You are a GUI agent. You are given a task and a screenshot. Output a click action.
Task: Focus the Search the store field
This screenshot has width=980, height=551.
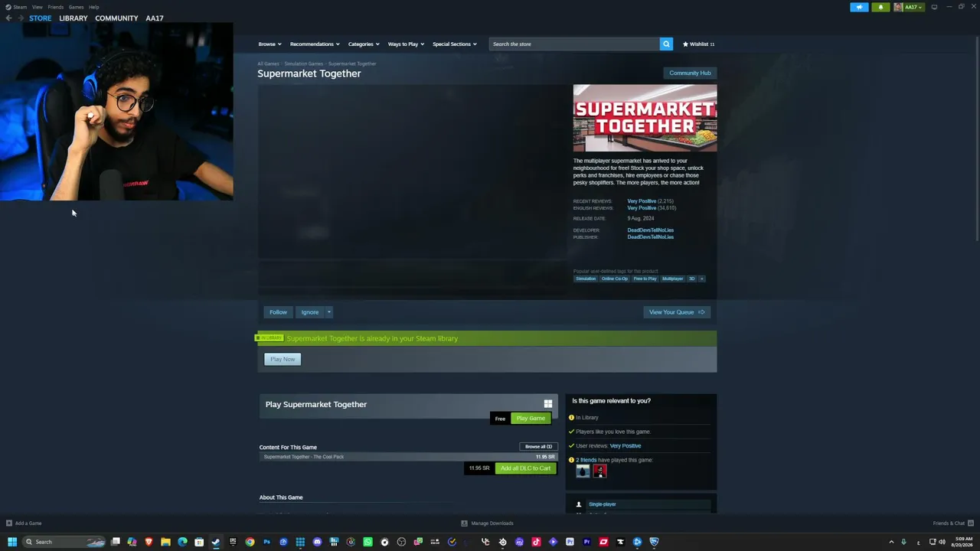click(x=574, y=44)
